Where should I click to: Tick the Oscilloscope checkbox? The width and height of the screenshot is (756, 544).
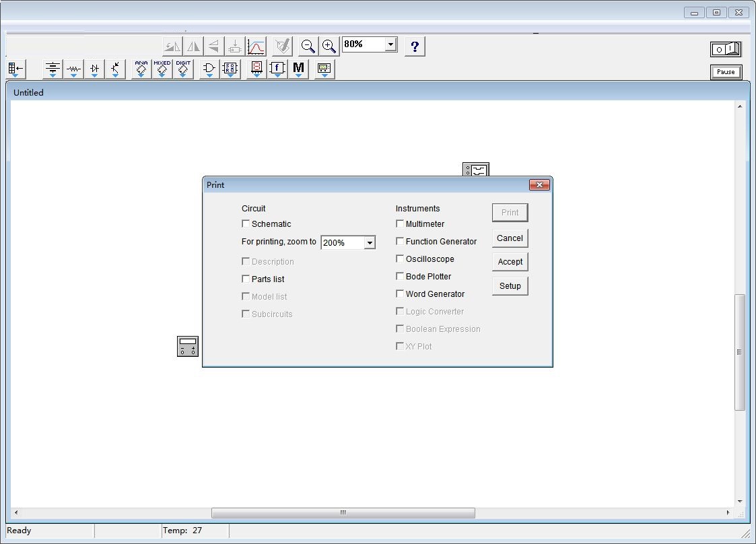401,259
